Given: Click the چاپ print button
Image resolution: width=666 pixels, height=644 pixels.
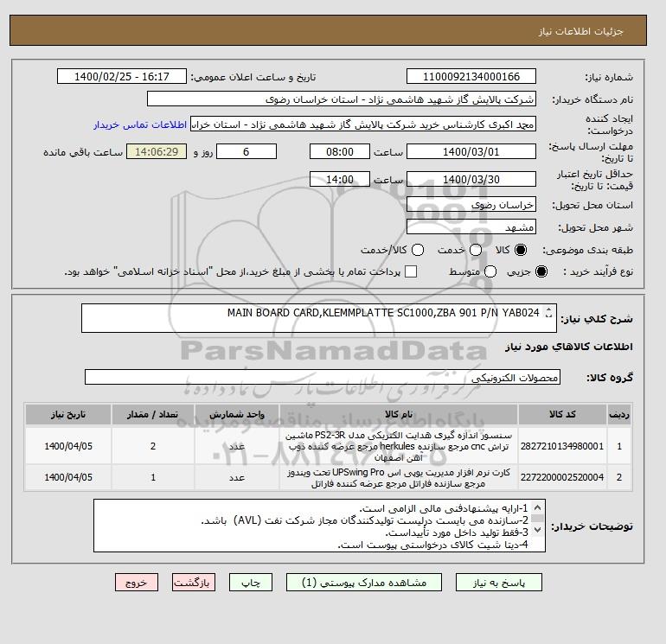Looking at the screenshot, I should [251, 583].
